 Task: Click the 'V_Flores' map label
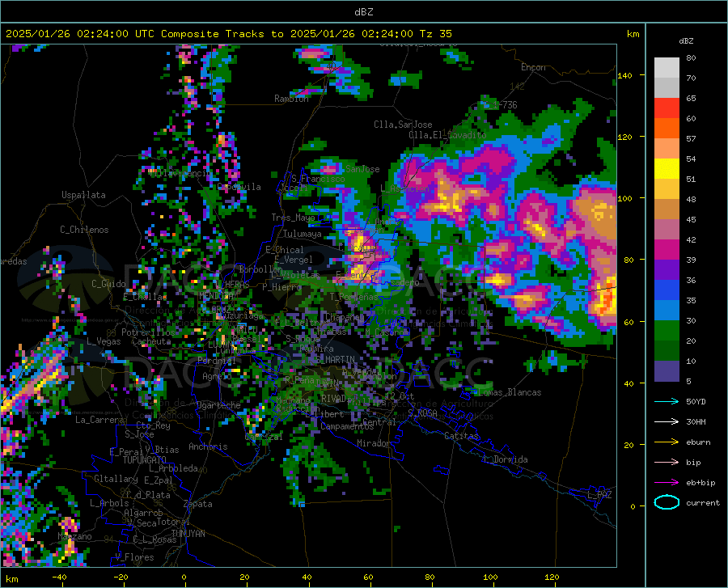tap(134, 557)
